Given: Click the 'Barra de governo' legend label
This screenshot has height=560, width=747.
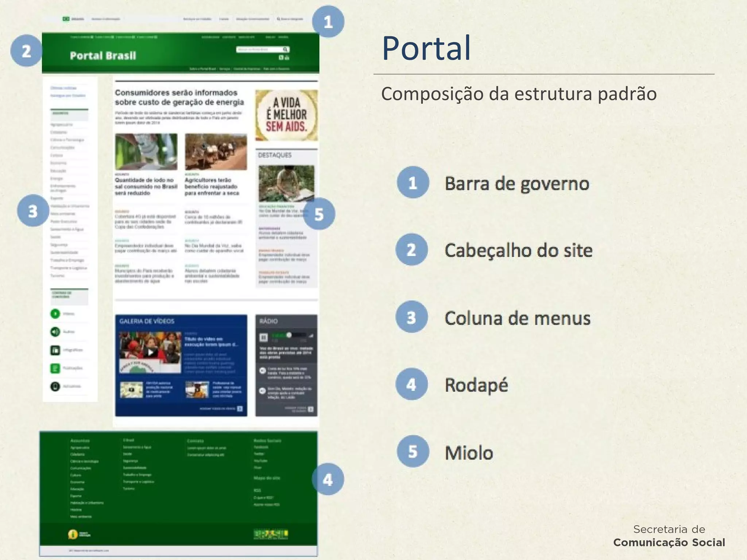Looking at the screenshot, I should click(x=517, y=183).
